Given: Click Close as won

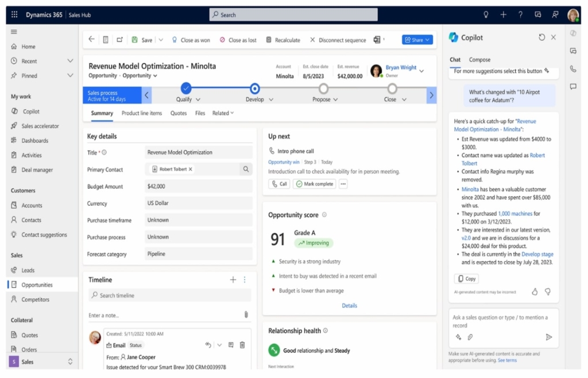Looking at the screenshot, I should (x=191, y=40).
